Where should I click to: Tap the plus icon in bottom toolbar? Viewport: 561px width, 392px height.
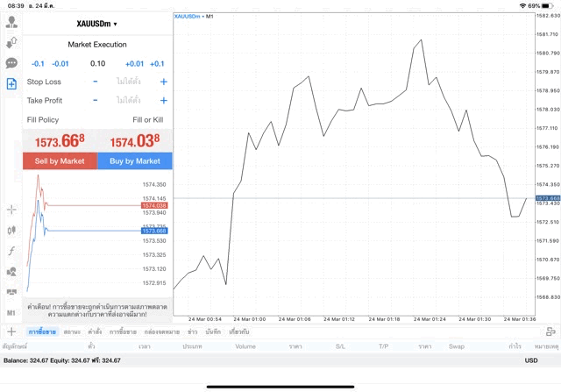coord(11,331)
